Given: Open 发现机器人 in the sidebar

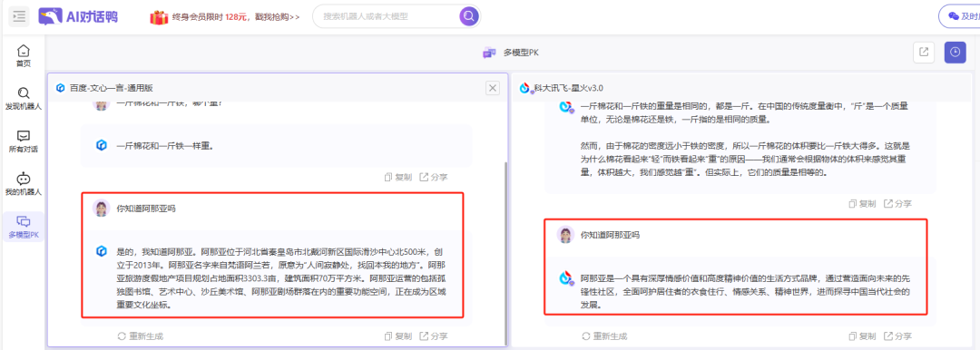Looking at the screenshot, I should 23,99.
